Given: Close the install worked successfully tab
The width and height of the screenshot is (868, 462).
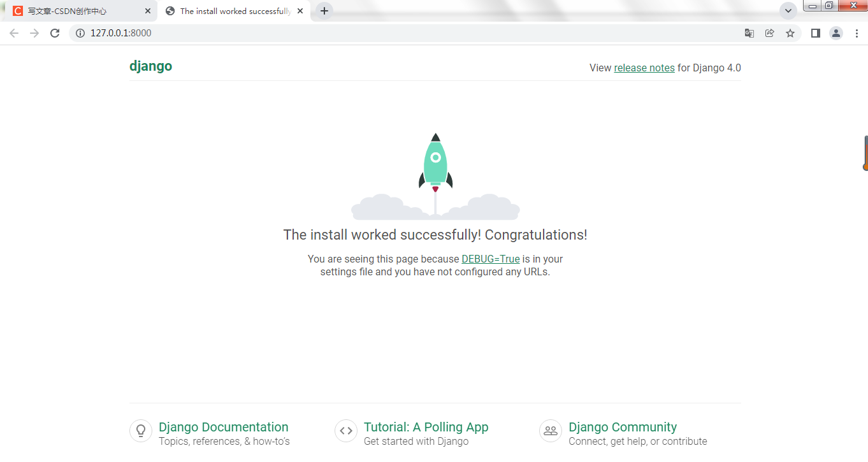Looking at the screenshot, I should click(300, 11).
